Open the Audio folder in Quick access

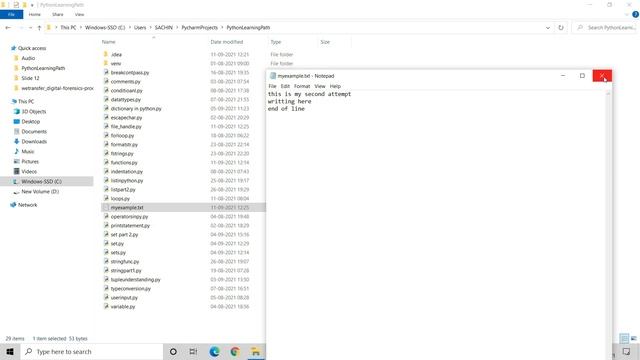tap(28, 58)
